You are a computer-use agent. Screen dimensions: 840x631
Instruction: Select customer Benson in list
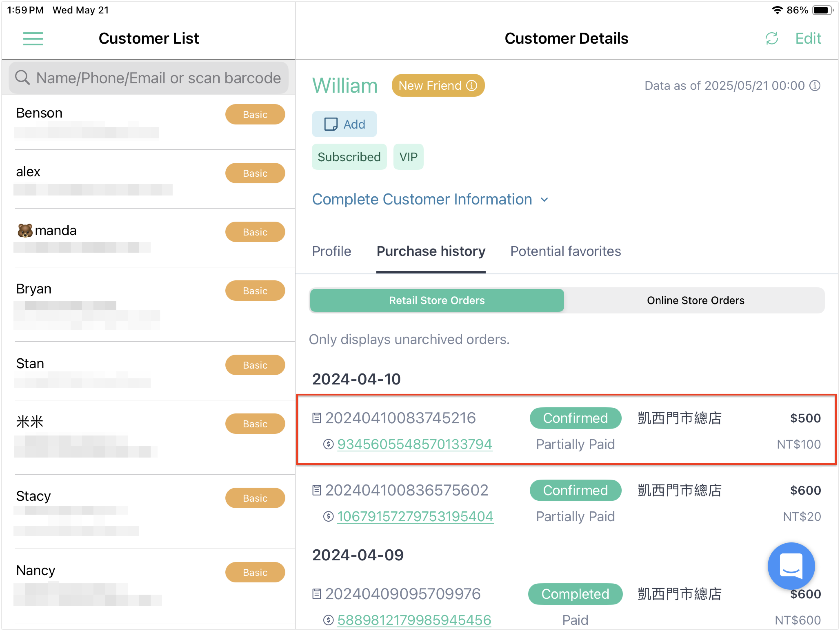[x=149, y=122]
